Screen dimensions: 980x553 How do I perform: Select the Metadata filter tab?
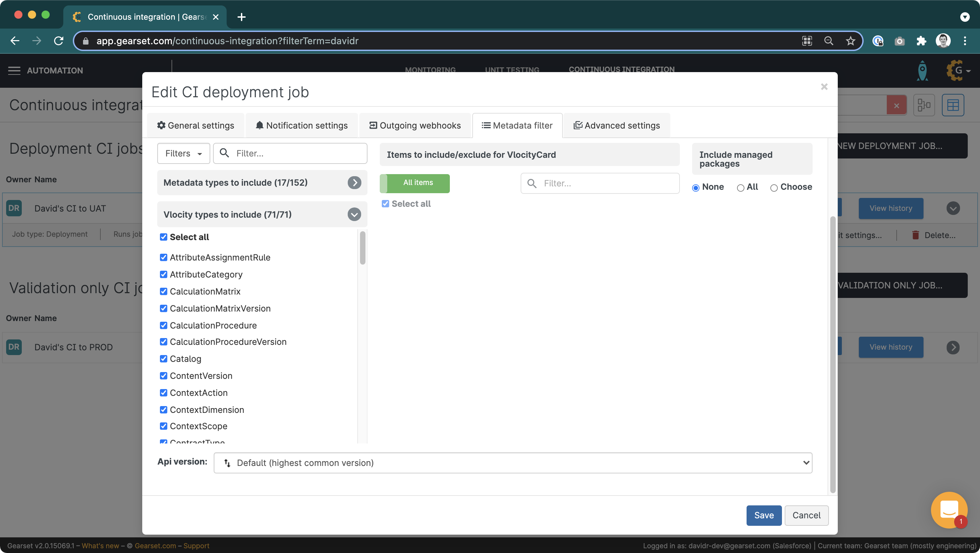517,125
